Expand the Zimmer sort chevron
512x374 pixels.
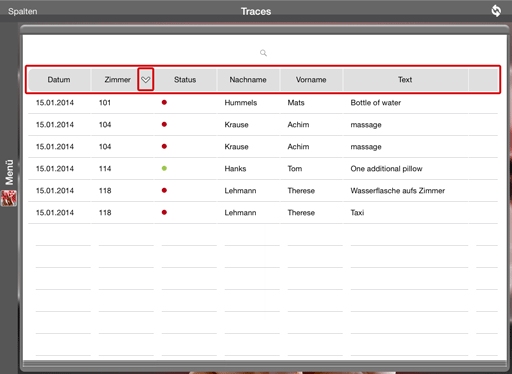click(146, 79)
